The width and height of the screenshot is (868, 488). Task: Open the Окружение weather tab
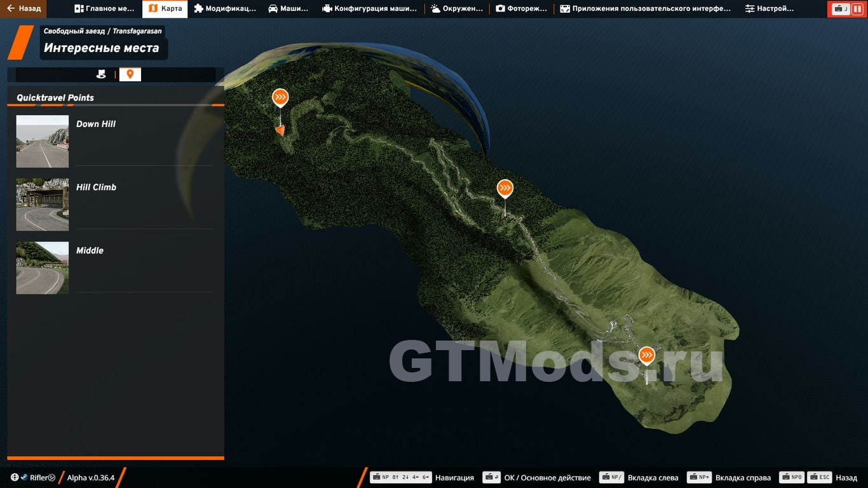pyautogui.click(x=456, y=9)
